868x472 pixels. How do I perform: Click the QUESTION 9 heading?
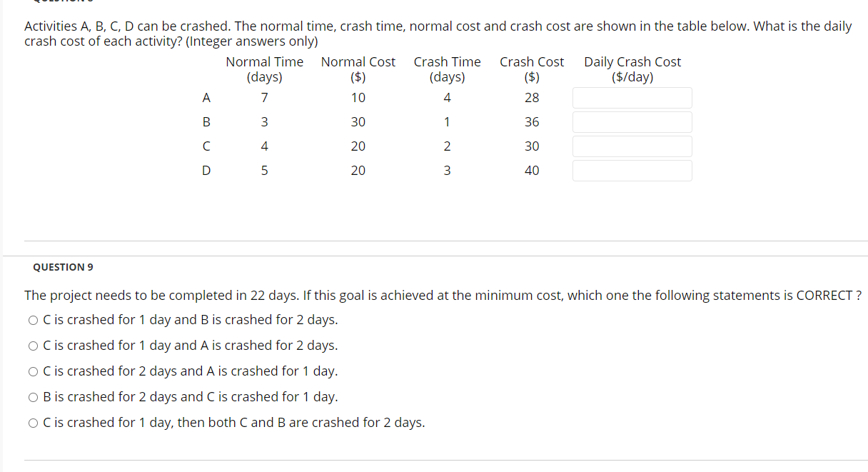click(x=63, y=267)
